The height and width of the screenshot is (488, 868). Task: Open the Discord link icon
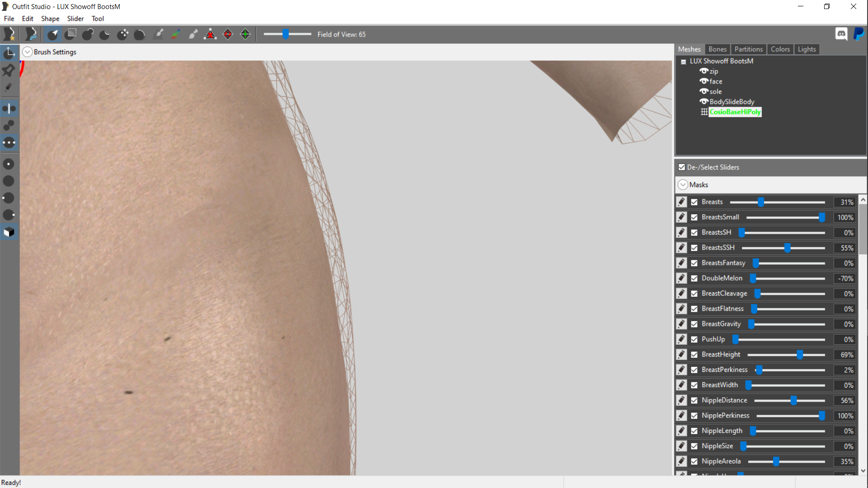[841, 34]
